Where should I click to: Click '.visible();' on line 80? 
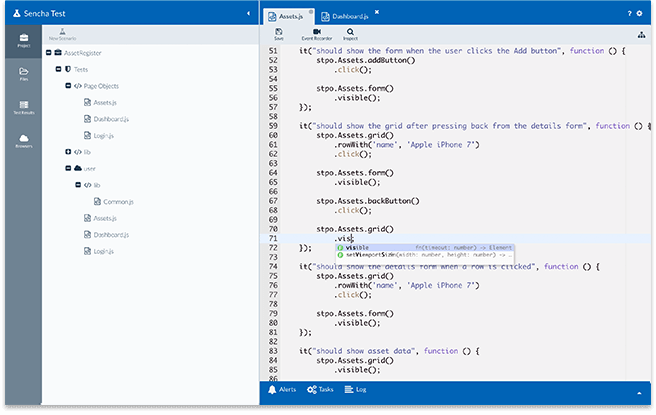[357, 323]
